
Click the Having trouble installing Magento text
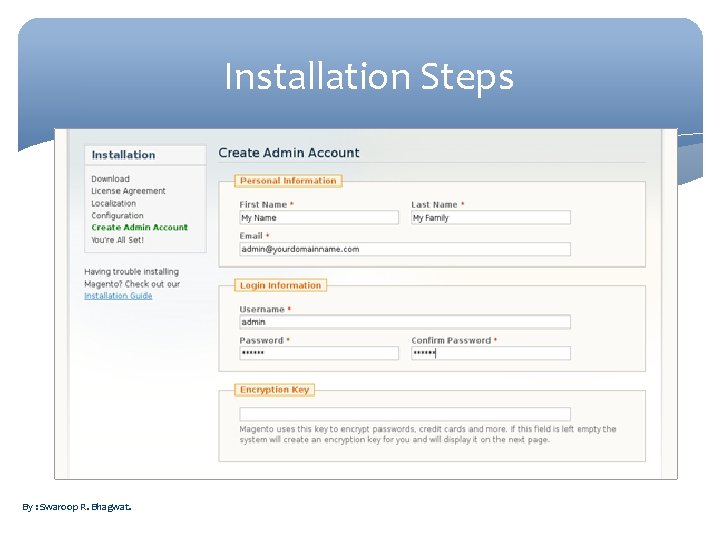pyautogui.click(x=132, y=278)
